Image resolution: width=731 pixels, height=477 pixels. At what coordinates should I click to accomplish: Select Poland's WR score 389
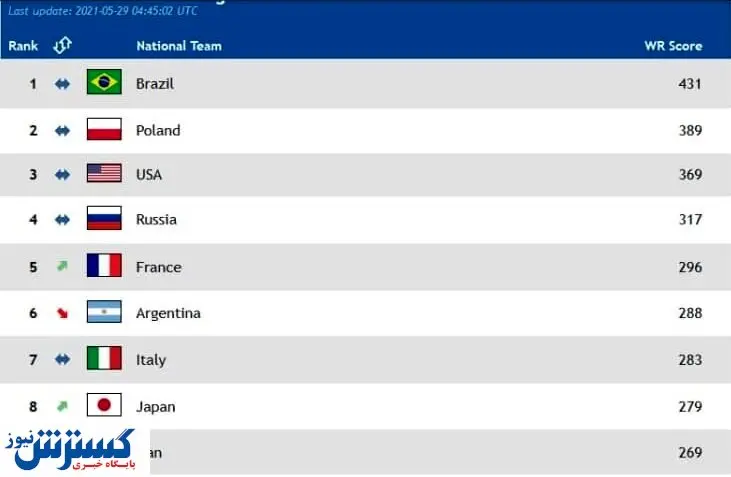(690, 130)
